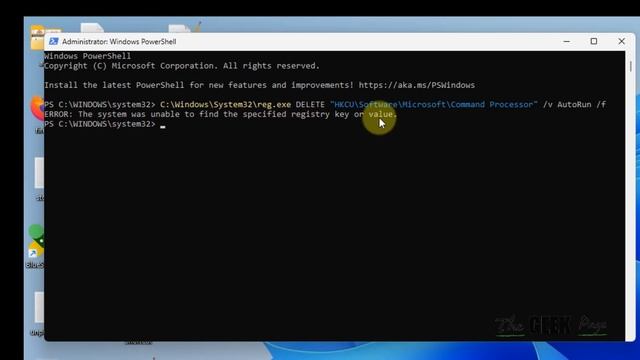Click the Copyright Microsoft Corporation line
The width and height of the screenshot is (640, 360).
click(182, 66)
